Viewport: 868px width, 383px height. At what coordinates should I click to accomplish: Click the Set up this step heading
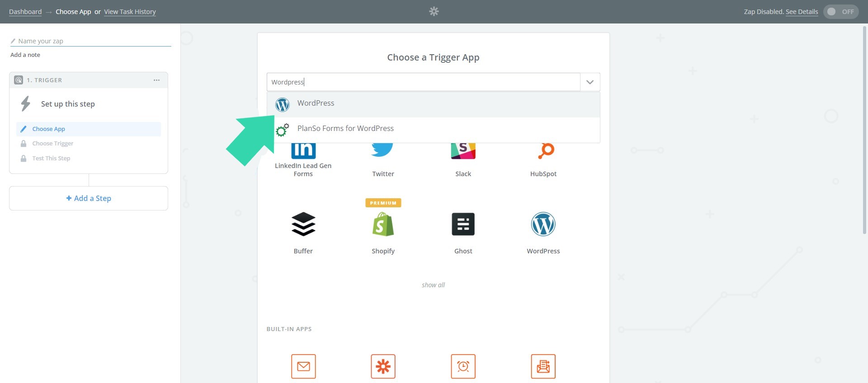click(68, 104)
